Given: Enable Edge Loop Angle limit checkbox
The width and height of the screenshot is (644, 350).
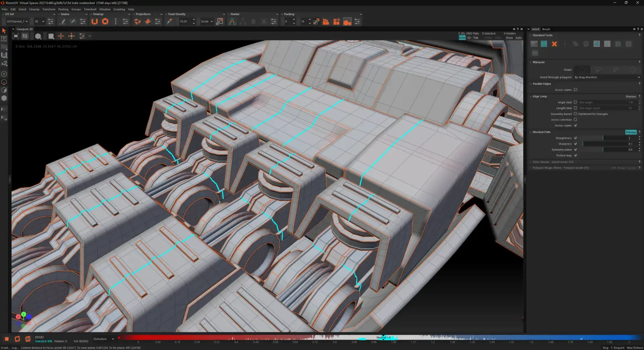Looking at the screenshot, I should [x=576, y=102].
